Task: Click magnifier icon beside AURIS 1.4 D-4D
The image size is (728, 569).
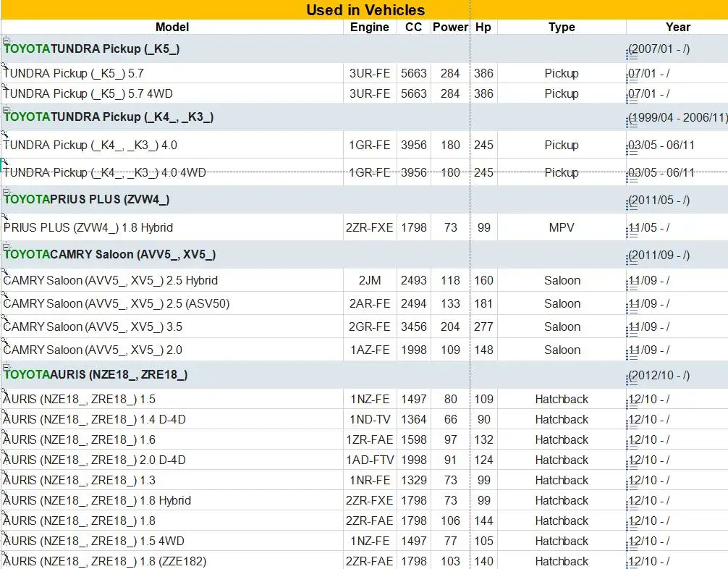Action: [x=4, y=411]
